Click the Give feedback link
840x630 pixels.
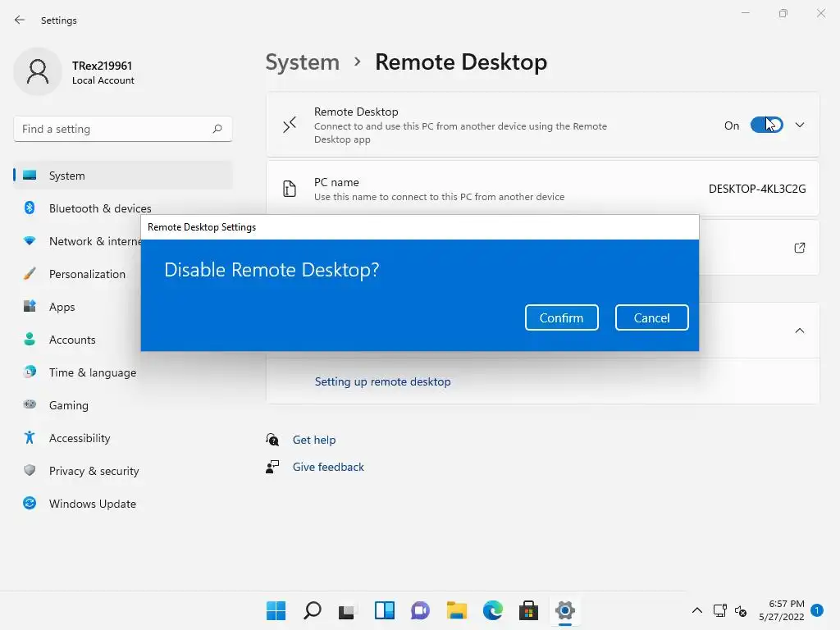[x=328, y=467]
